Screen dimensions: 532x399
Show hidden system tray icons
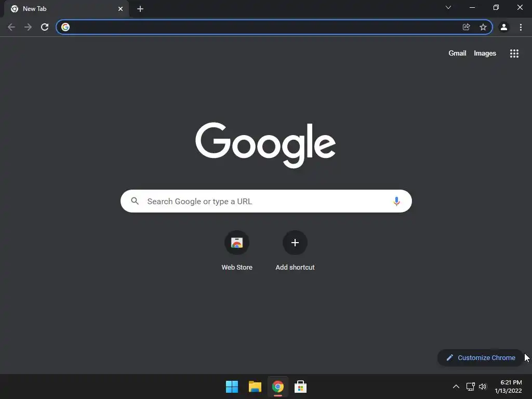456,387
